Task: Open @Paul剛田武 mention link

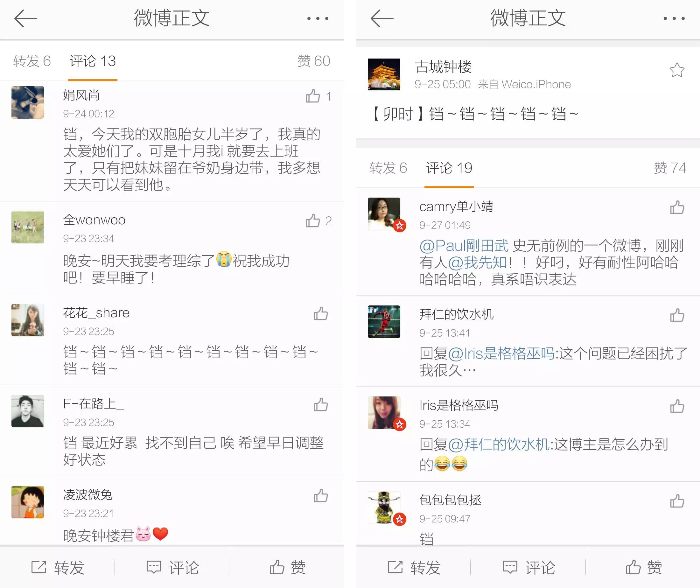Action: click(x=464, y=246)
